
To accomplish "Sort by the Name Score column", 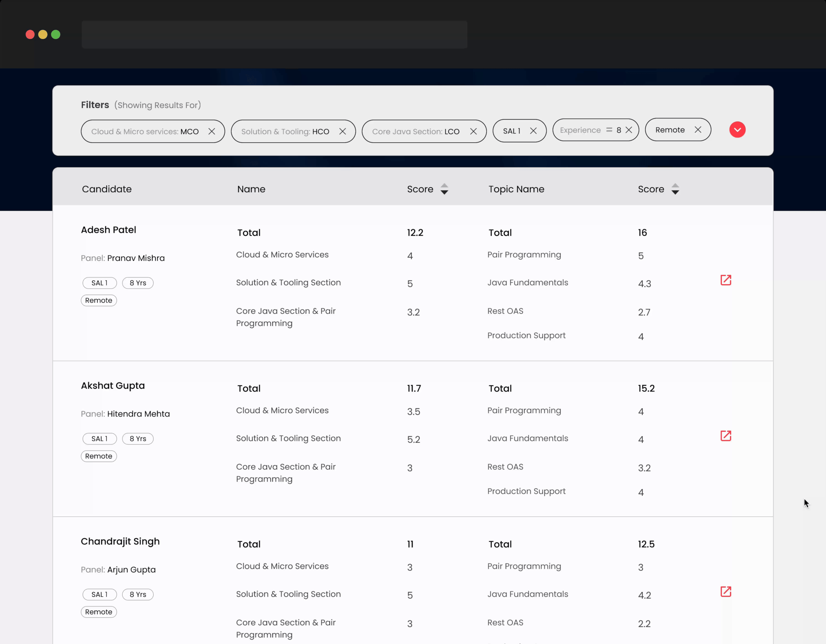I will click(444, 189).
